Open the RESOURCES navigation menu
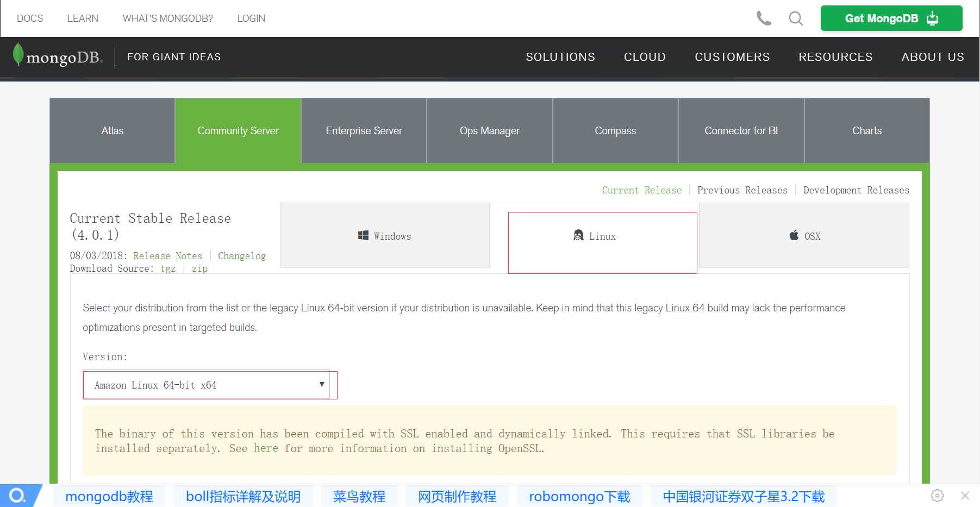The width and height of the screenshot is (980, 507). pos(835,57)
